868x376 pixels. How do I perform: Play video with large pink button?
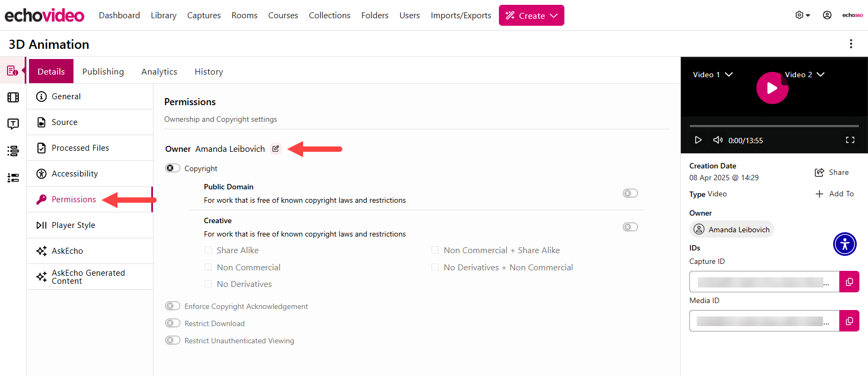[772, 88]
